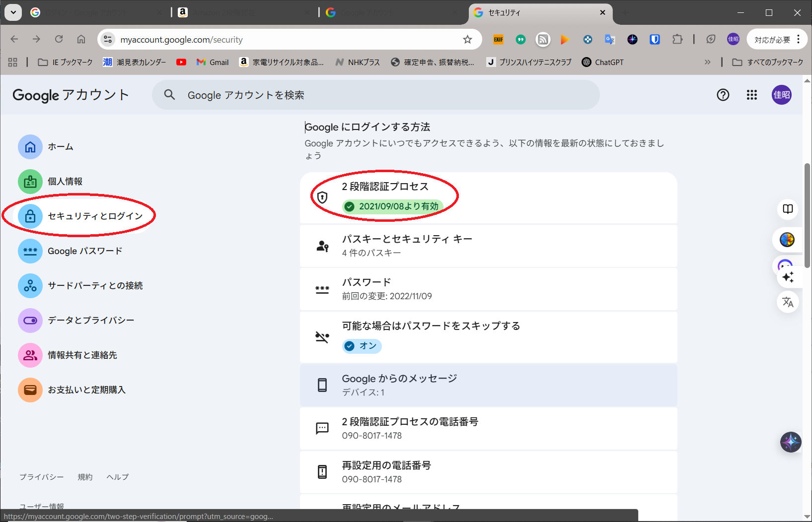Click the Bitwarden shield extension icon

click(x=655, y=40)
